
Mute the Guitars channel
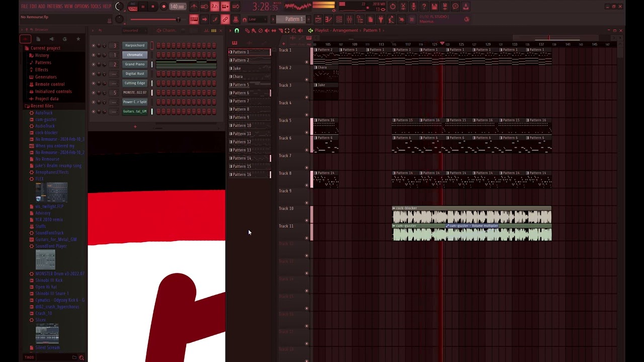point(93,111)
